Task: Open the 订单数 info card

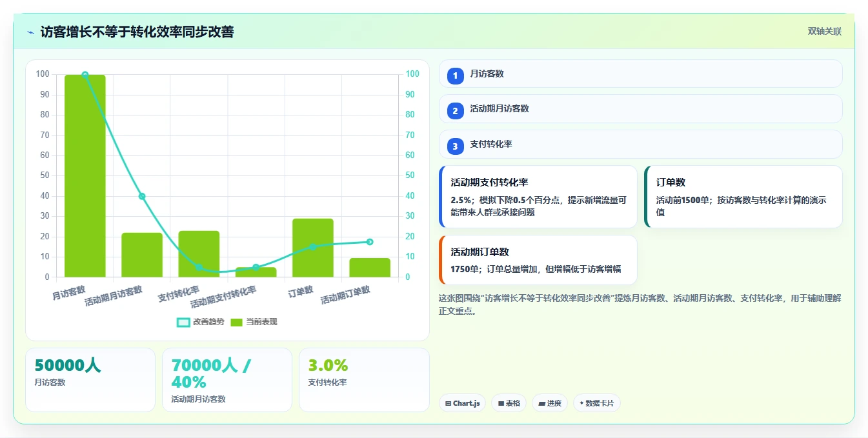Action: pyautogui.click(x=743, y=197)
